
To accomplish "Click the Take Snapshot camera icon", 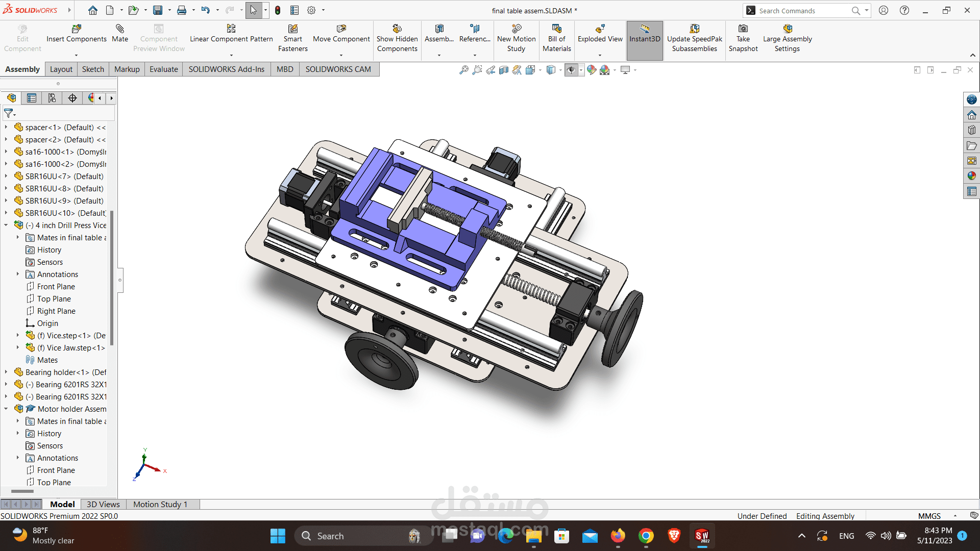I will pos(743,29).
